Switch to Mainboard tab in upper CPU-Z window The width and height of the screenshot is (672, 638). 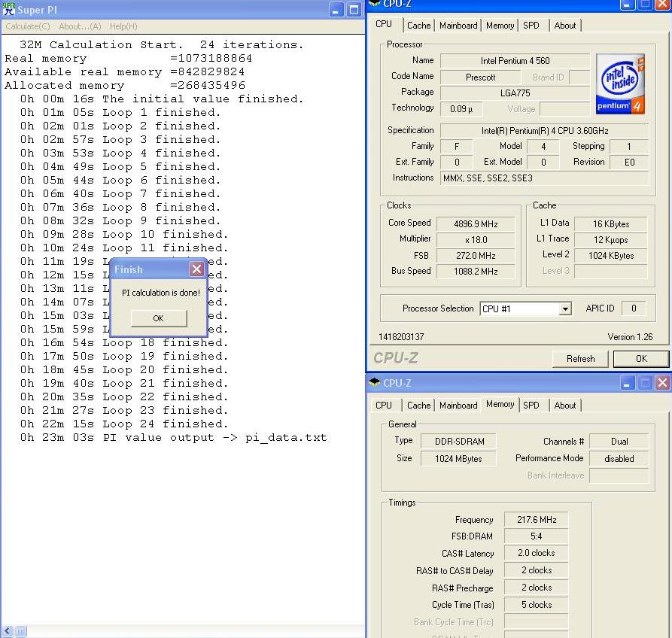coord(458,26)
